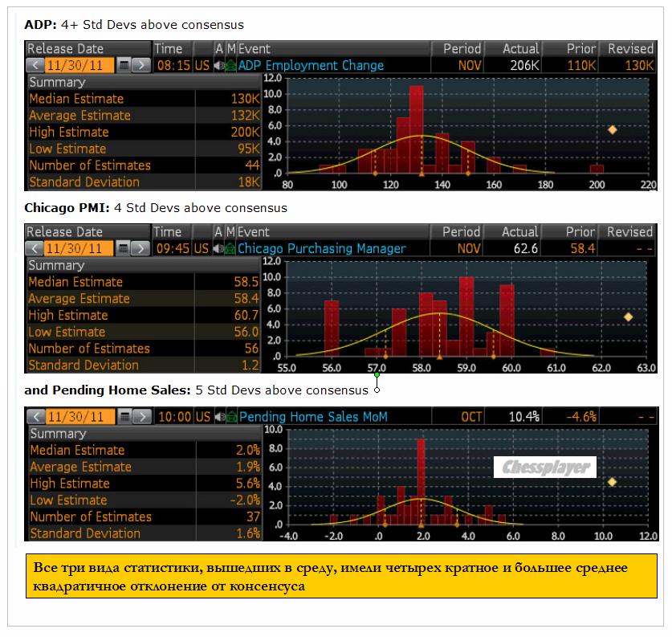The image size is (672, 637).
Task: Click the 11/30/11 date field in the ADP panel
Action: 79,65
